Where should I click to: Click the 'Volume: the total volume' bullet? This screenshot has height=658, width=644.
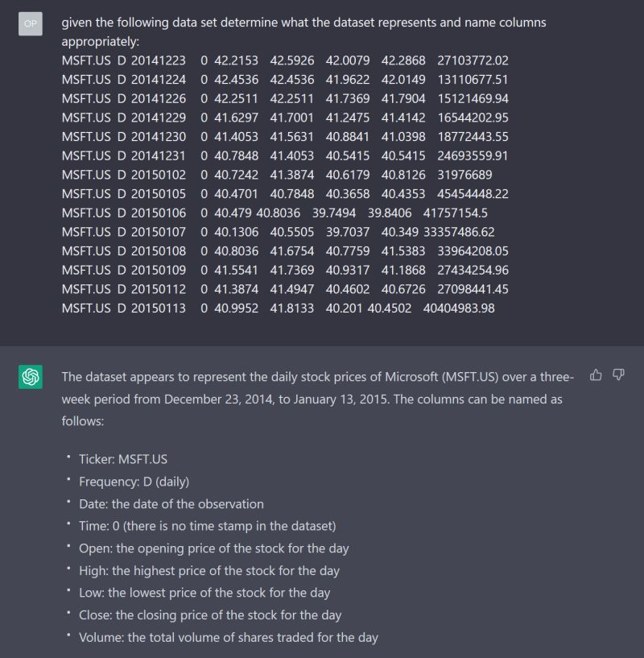point(229,637)
